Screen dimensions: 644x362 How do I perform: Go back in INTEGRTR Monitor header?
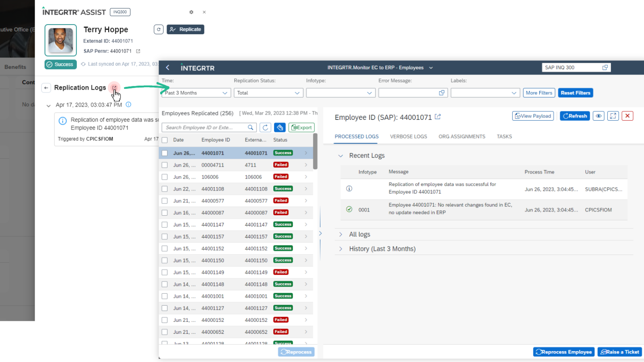point(168,68)
